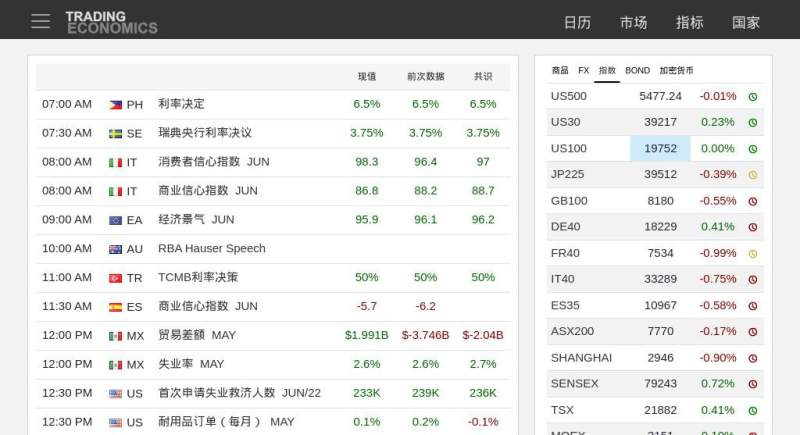
Task: Click the US500 price 5477.24
Action: tap(660, 96)
